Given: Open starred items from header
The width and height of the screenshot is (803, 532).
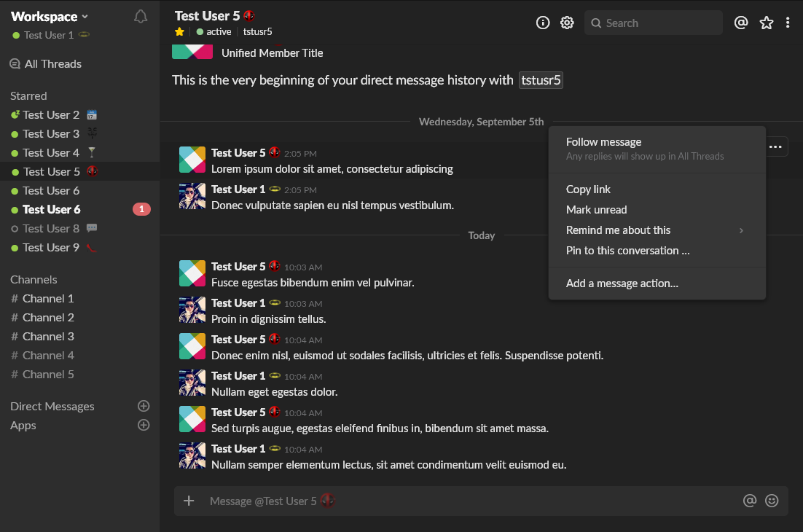Looking at the screenshot, I should click(767, 23).
